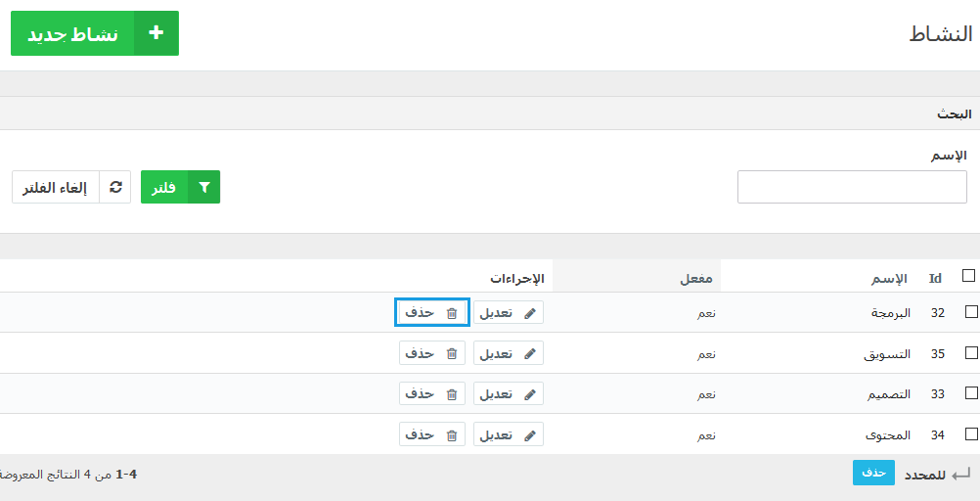Check the checkbox for row 32
This screenshot has height=501, width=980.
971,311
